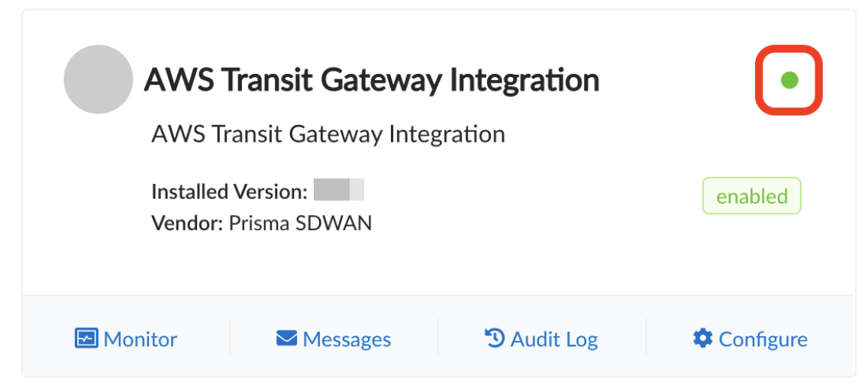Click the bold AWS Transit Gateway Integration heading
The image size is (868, 392).
point(371,80)
